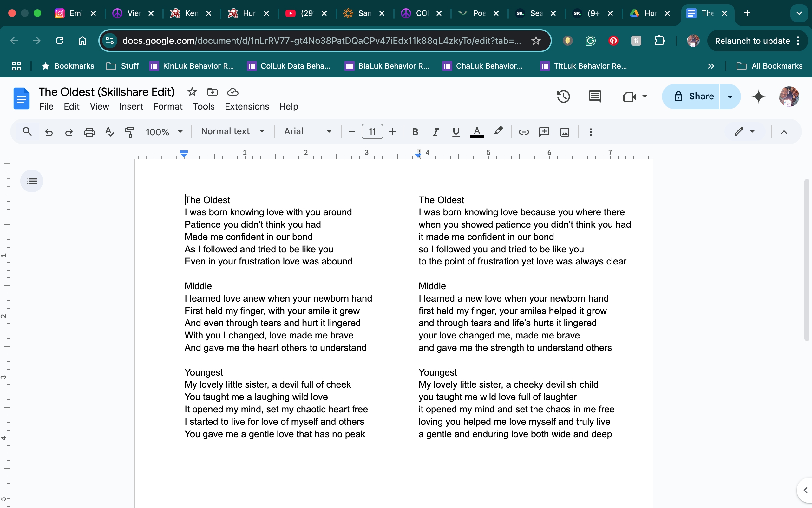Viewport: 812px width, 508px height.
Task: Open TitLuk Behavior bookmark
Action: (584, 66)
